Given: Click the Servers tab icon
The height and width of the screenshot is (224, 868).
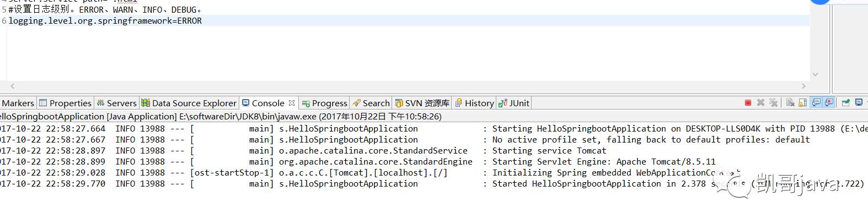Looking at the screenshot, I should tap(100, 103).
